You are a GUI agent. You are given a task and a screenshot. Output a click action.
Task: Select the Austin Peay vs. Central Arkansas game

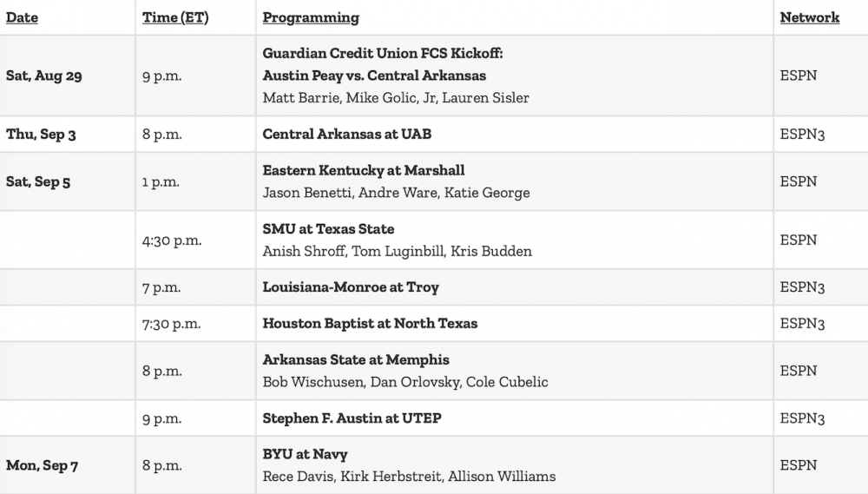(374, 76)
